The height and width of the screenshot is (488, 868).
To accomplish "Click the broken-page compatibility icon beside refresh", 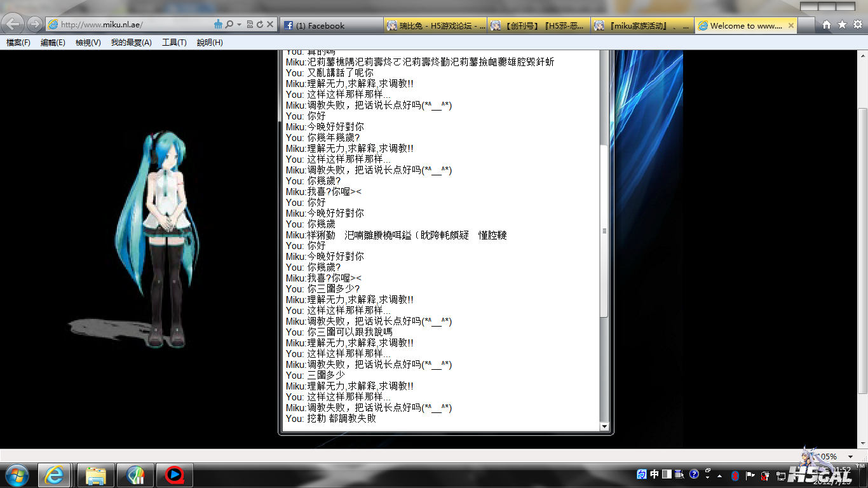I will tap(250, 25).
